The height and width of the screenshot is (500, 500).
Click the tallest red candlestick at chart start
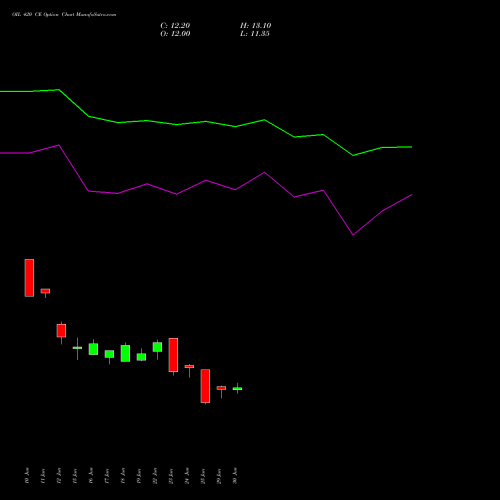[29, 278]
